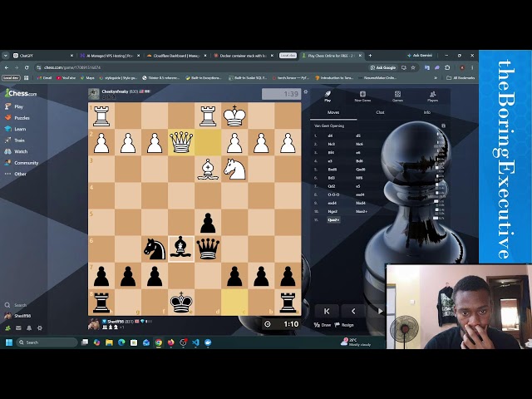Screen dimensions: 532x399
Task: Open Community in the sidebar
Action: tap(22, 163)
